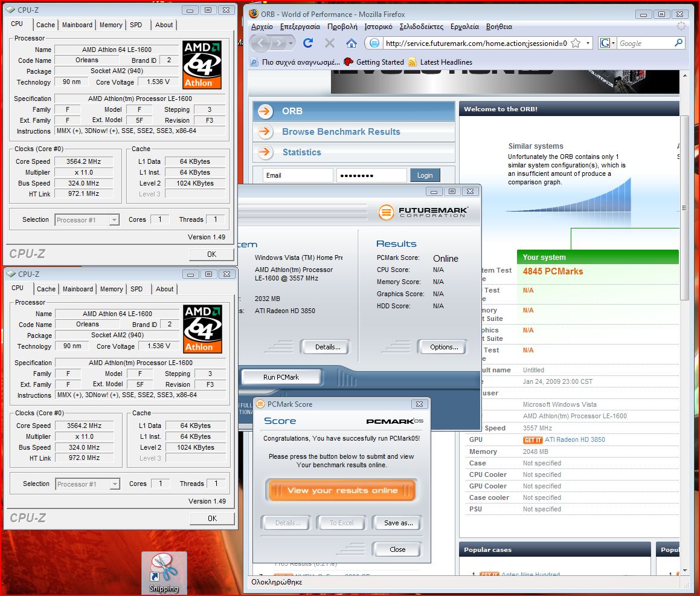Open About tab in bottom CPU-Z

coord(164,289)
